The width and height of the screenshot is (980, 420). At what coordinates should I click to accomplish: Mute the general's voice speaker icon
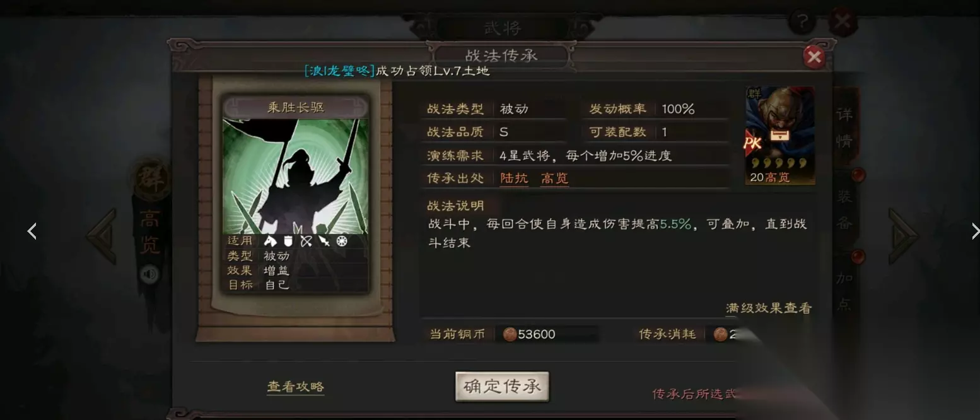149,275
